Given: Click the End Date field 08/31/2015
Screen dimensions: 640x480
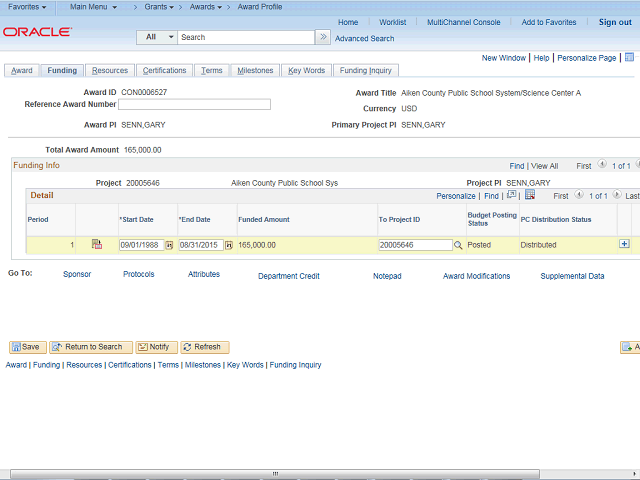Looking at the screenshot, I should coord(201,245).
